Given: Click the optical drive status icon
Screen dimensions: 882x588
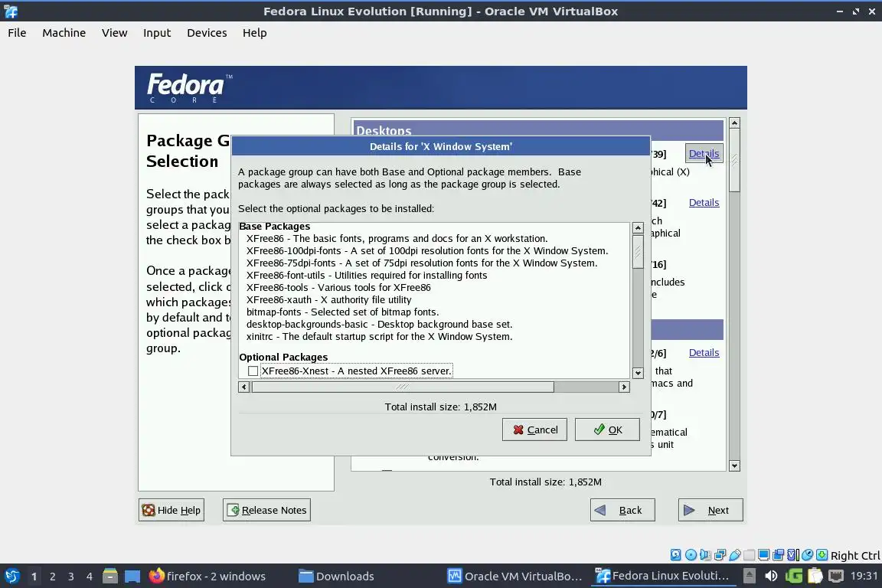Looking at the screenshot, I should tap(691, 555).
